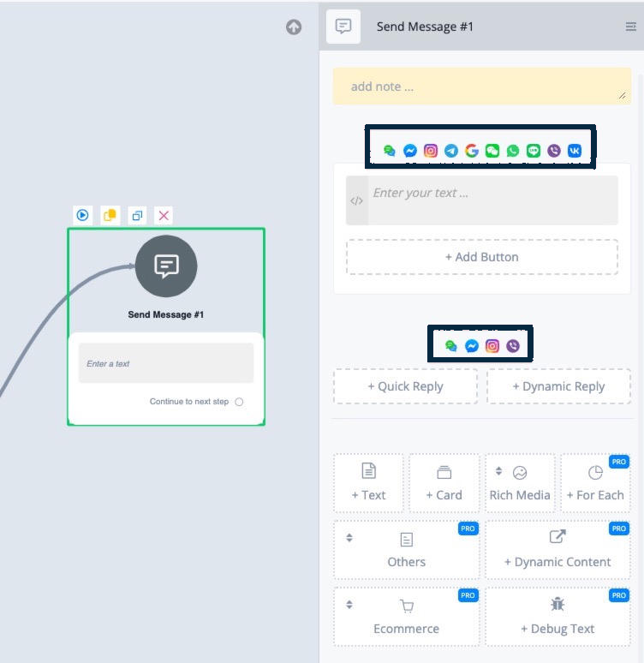Add a Text block

click(368, 483)
